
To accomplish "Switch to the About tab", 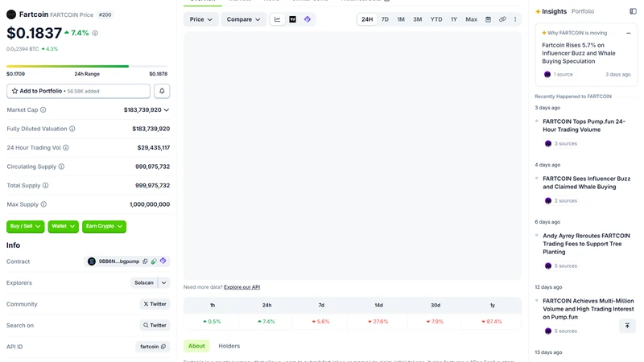I will tap(196, 346).
